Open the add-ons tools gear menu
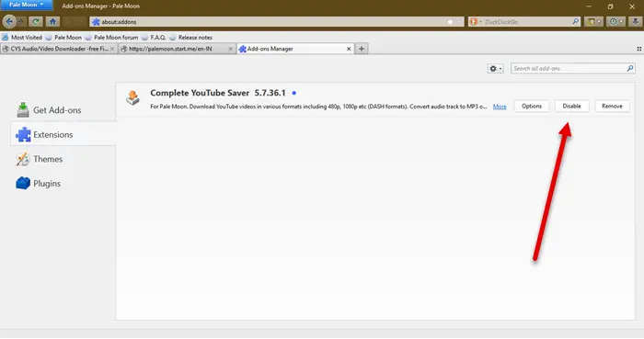The image size is (644, 339). tap(495, 69)
